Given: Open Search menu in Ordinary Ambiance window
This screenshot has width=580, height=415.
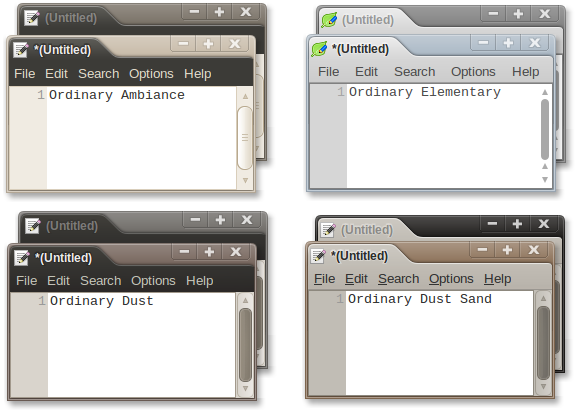Looking at the screenshot, I should coord(99,74).
